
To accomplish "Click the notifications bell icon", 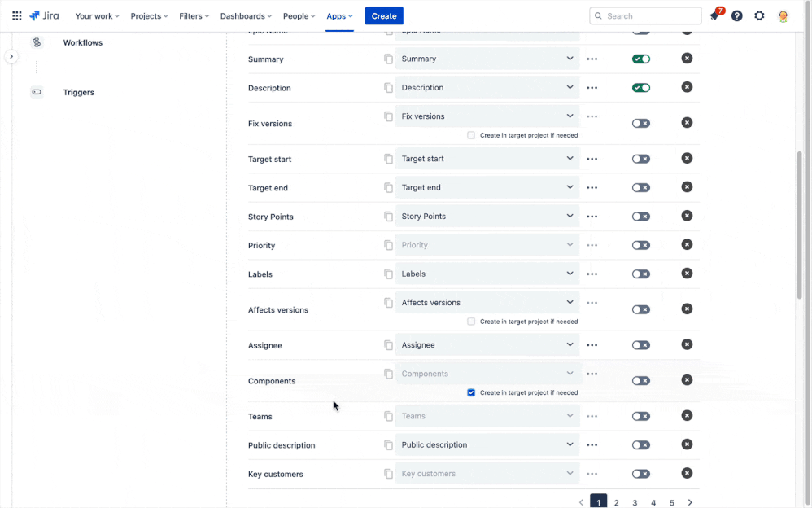I will (715, 15).
